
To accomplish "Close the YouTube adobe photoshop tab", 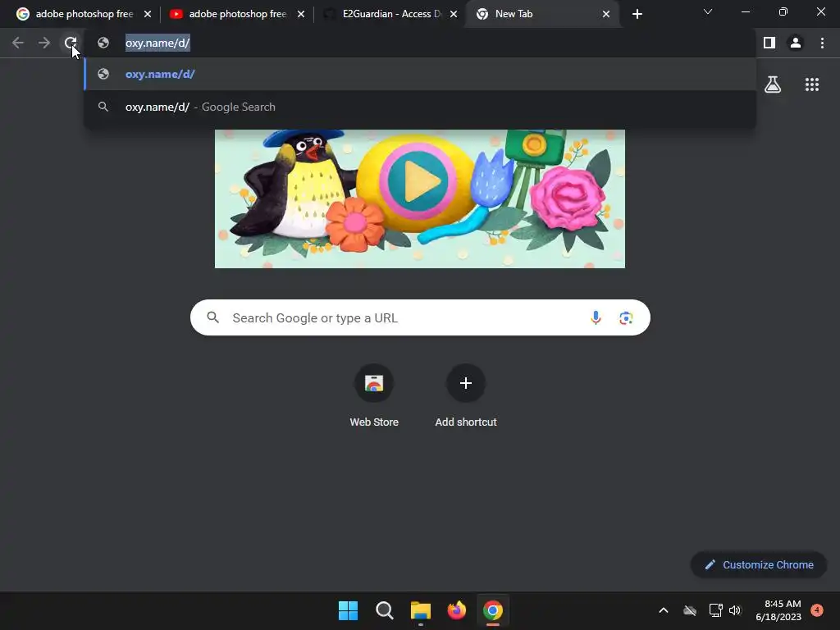I will (x=301, y=14).
